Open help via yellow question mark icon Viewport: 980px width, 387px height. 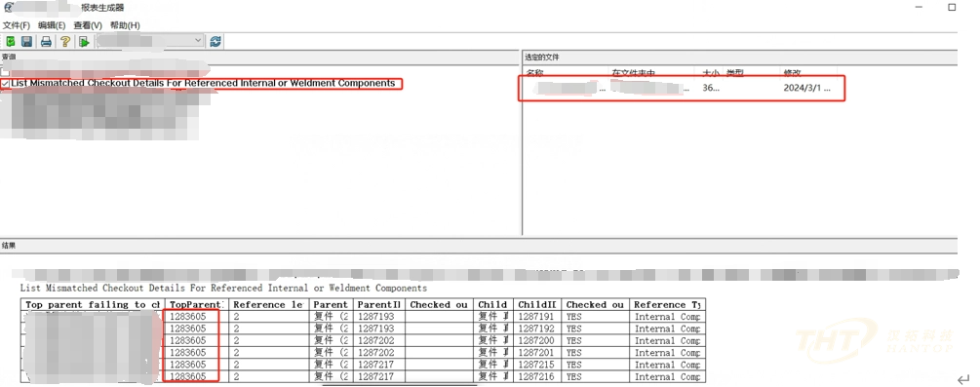coord(65,42)
